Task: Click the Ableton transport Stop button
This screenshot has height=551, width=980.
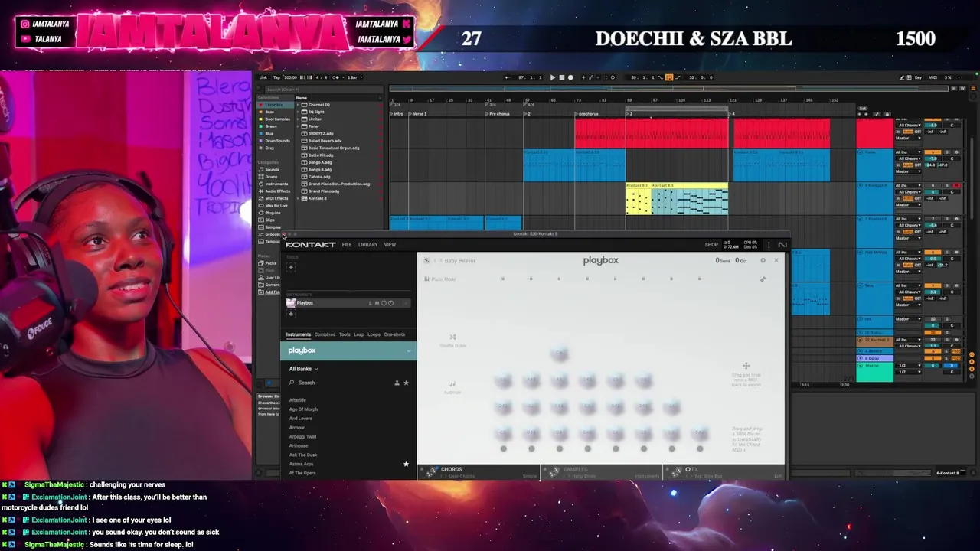Action: click(x=561, y=77)
